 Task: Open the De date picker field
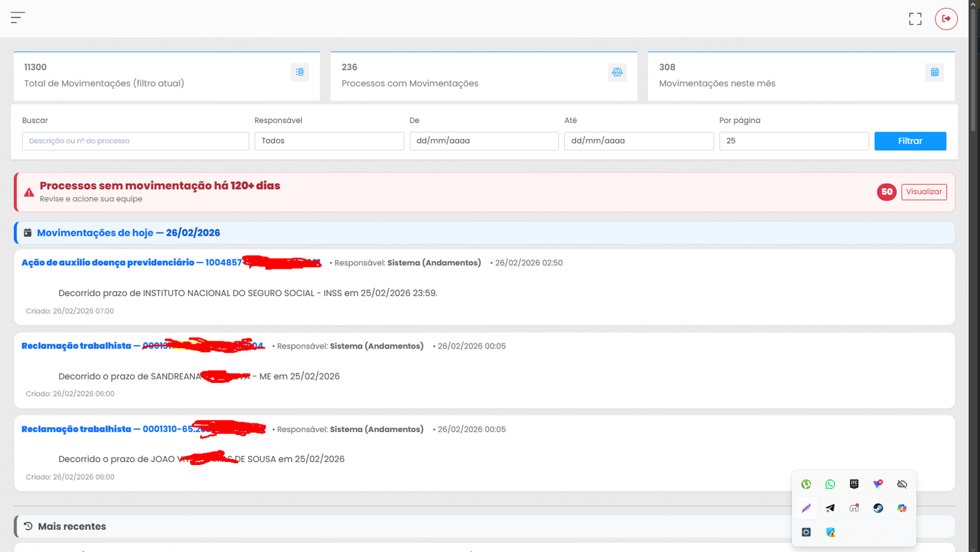point(483,141)
